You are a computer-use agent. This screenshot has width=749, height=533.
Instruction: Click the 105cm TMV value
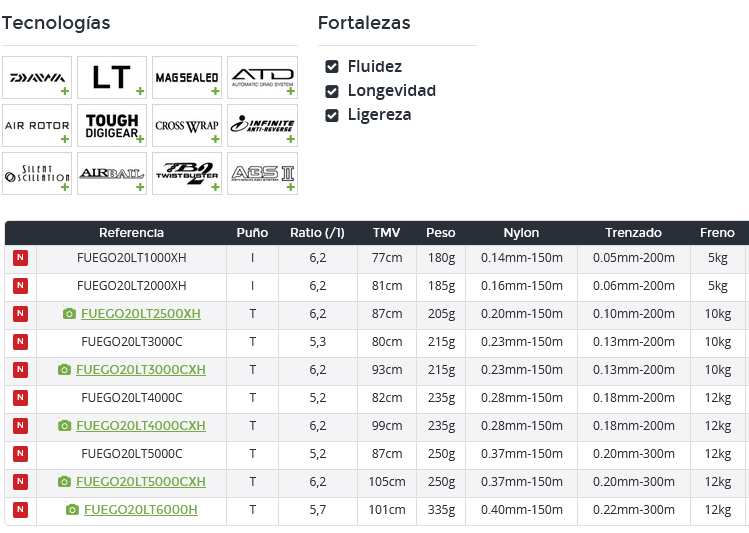tap(387, 481)
